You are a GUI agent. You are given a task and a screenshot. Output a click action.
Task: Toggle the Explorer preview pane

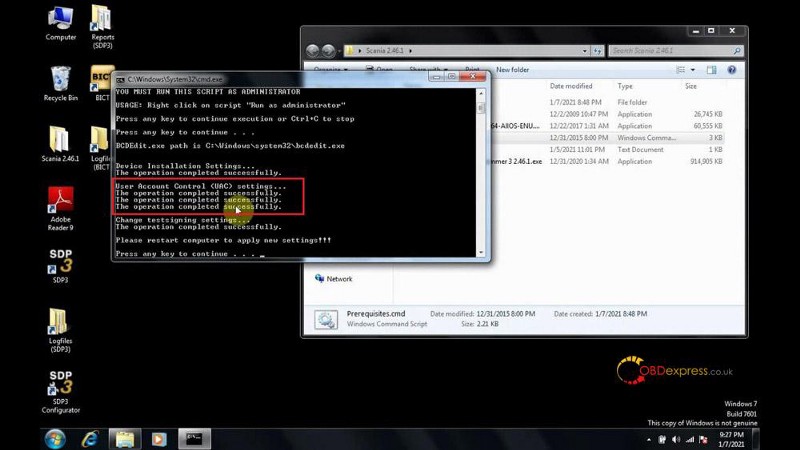click(711, 69)
